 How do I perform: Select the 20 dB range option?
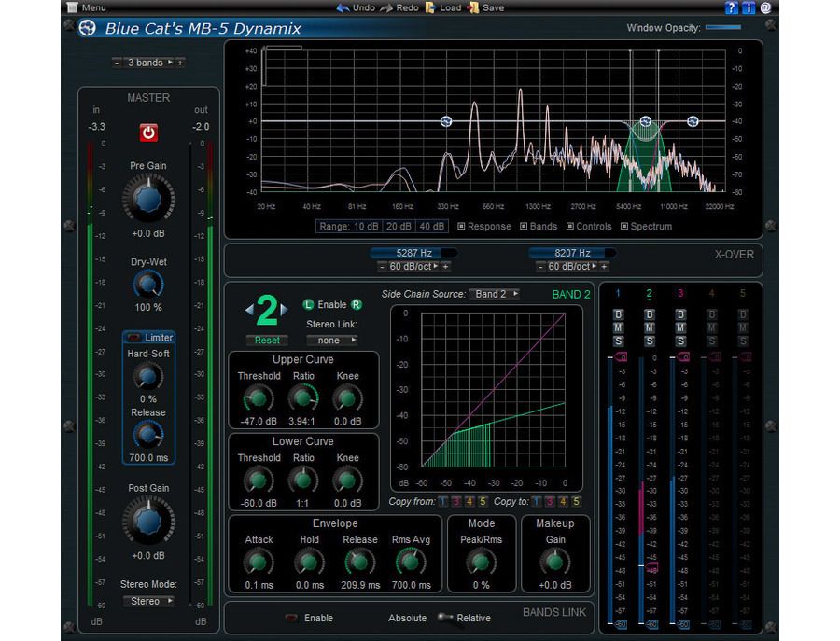click(399, 227)
